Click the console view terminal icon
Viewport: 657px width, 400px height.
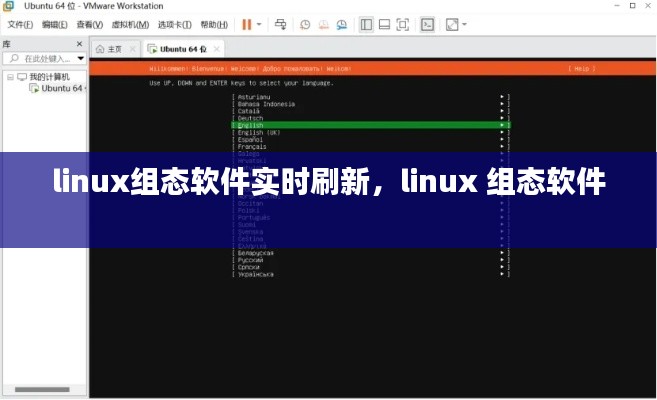[427, 24]
